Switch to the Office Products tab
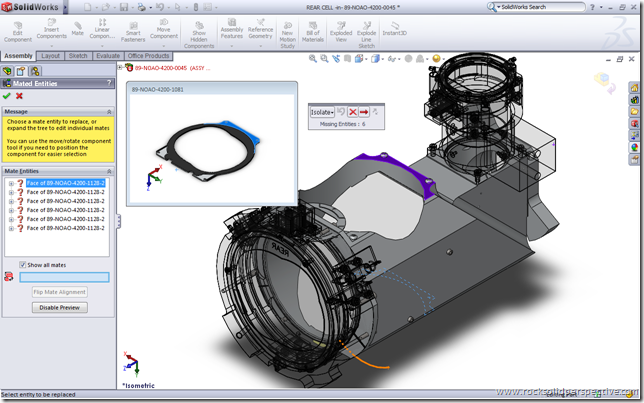The image size is (644, 403). (148, 56)
